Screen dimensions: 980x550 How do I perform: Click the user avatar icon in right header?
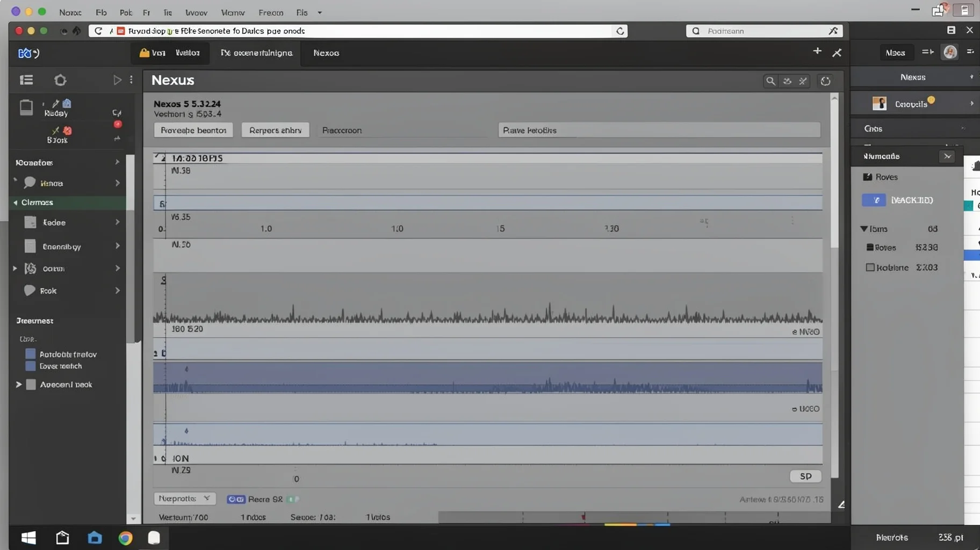coord(950,52)
